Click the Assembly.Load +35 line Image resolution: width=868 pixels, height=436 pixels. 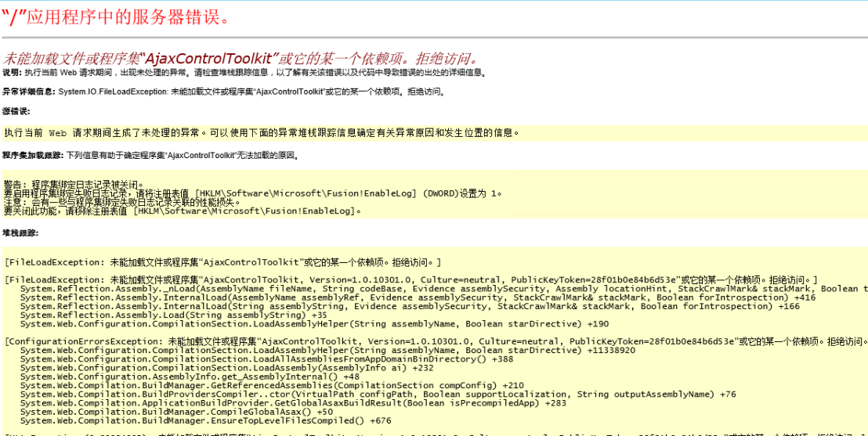pyautogui.click(x=173, y=315)
